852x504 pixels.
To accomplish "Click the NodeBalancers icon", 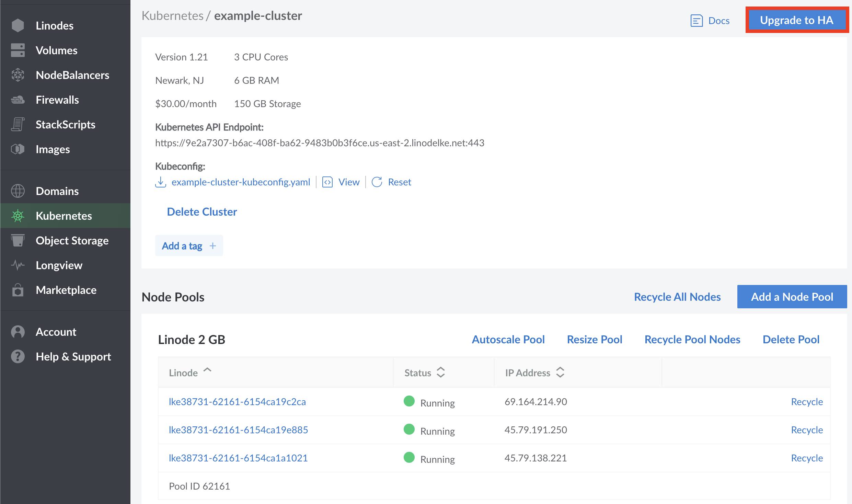I will pyautogui.click(x=18, y=75).
